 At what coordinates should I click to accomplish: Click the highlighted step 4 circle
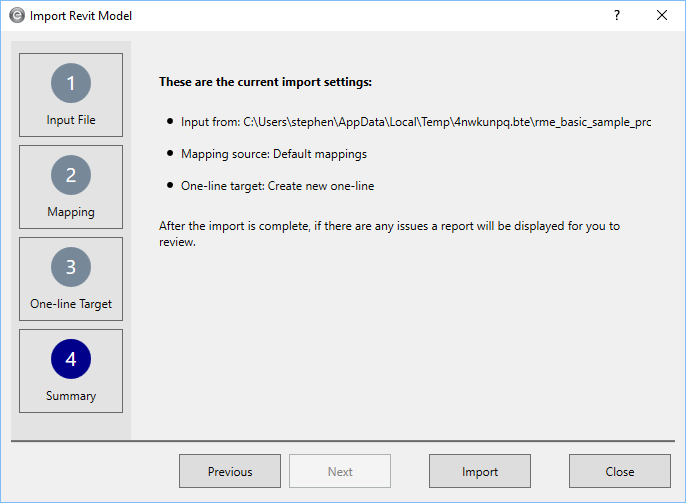[x=71, y=359]
